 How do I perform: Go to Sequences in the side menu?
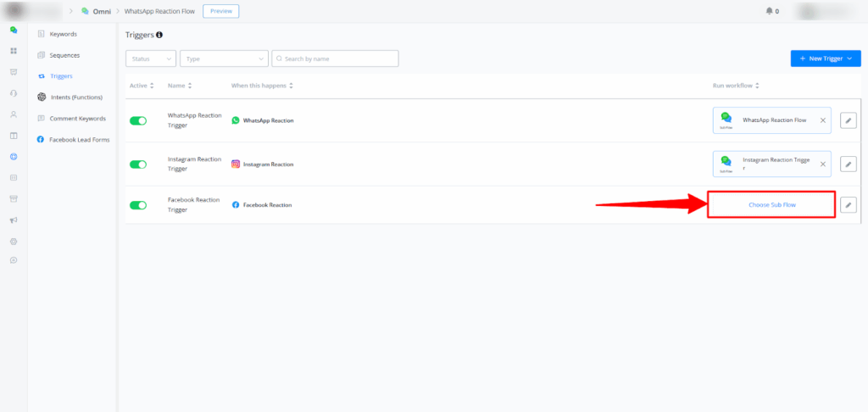pos(64,55)
